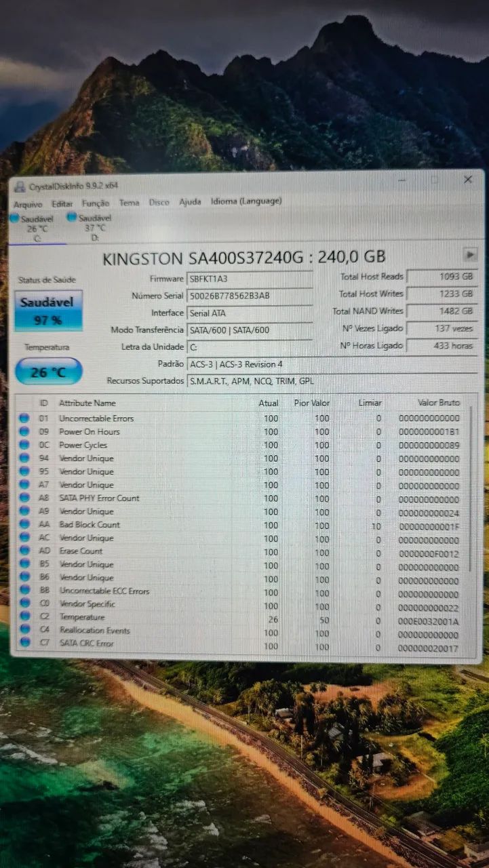The image size is (489, 868).
Task: Close the CrystalDiskInfo window
Action: (468, 180)
